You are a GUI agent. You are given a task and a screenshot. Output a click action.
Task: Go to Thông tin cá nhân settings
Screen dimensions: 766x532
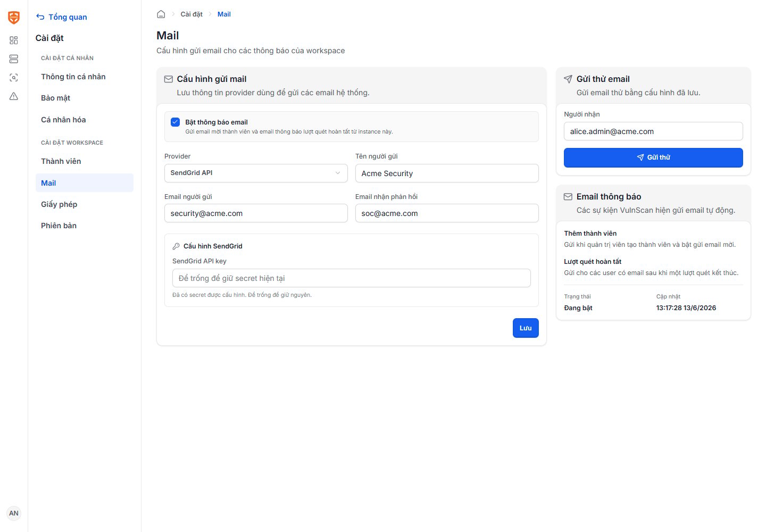pos(85,77)
